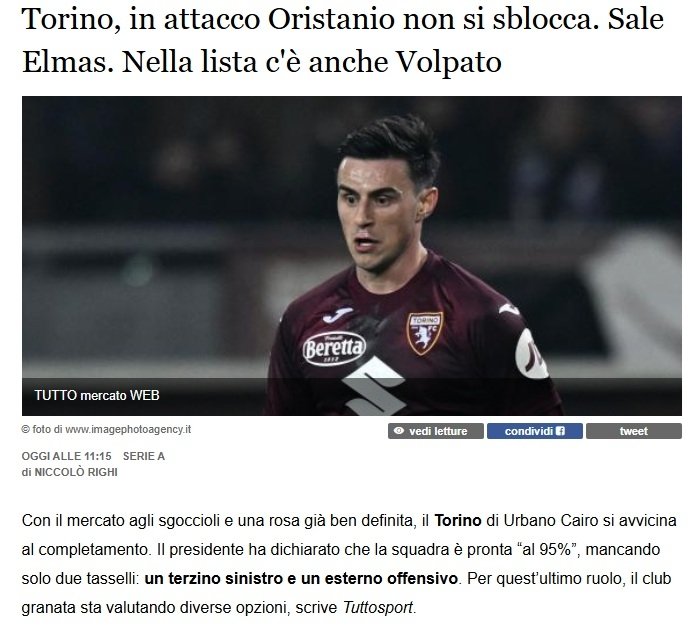Share the article via condividi button
The image size is (688, 632).
[534, 431]
